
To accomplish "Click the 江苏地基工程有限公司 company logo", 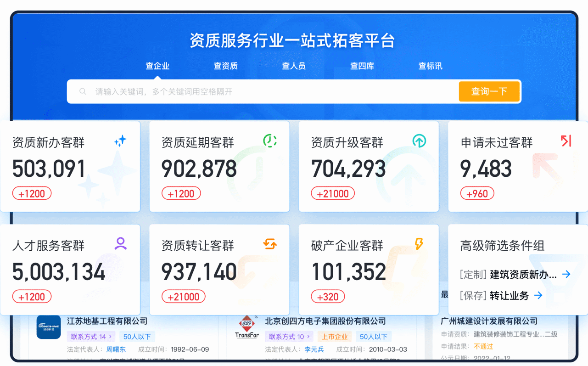I will [x=49, y=327].
